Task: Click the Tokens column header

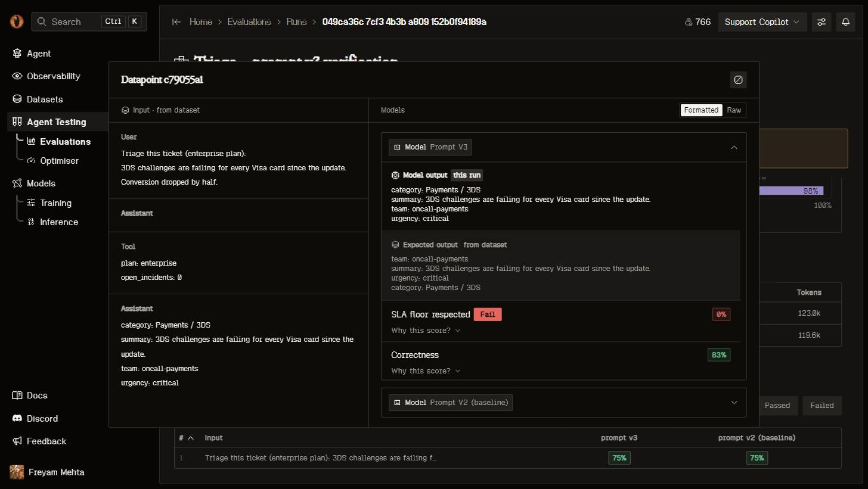Action: point(808,292)
